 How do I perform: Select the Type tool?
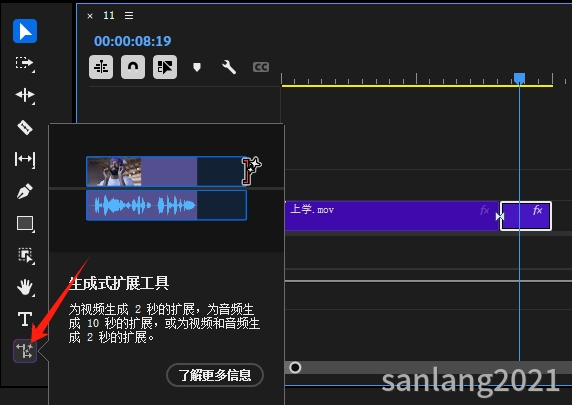pyautogui.click(x=25, y=319)
